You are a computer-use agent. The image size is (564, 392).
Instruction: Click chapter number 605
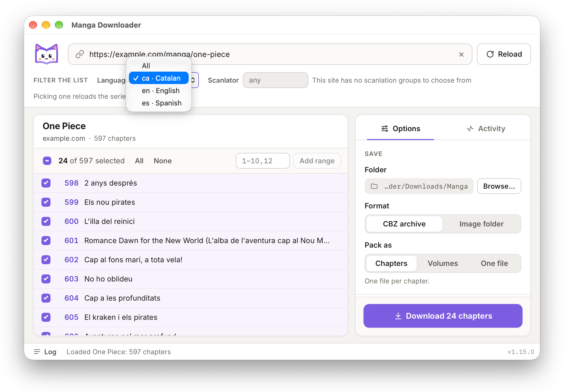(71, 317)
